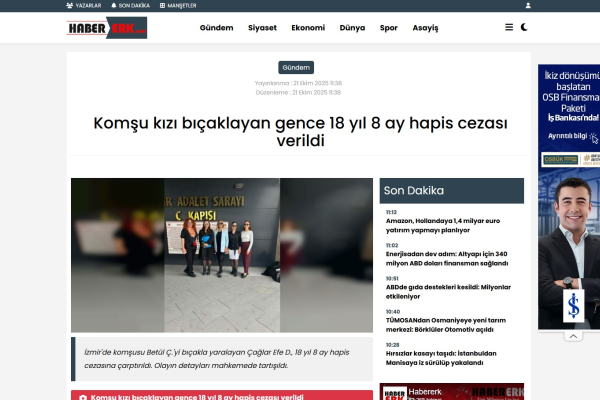Open the user account icon
This screenshot has height=400, width=600.
528,6
